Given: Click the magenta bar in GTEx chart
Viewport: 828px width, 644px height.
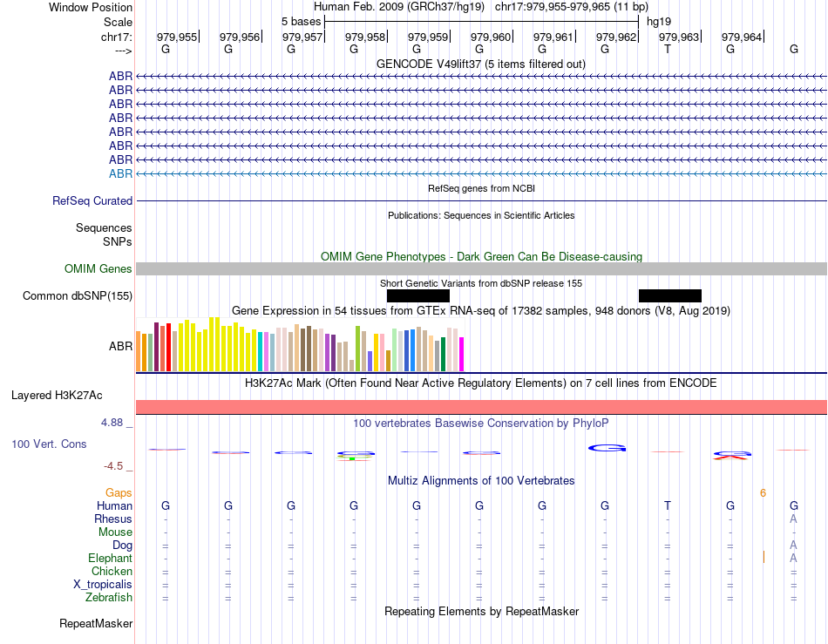Looking at the screenshot, I should [x=462, y=354].
